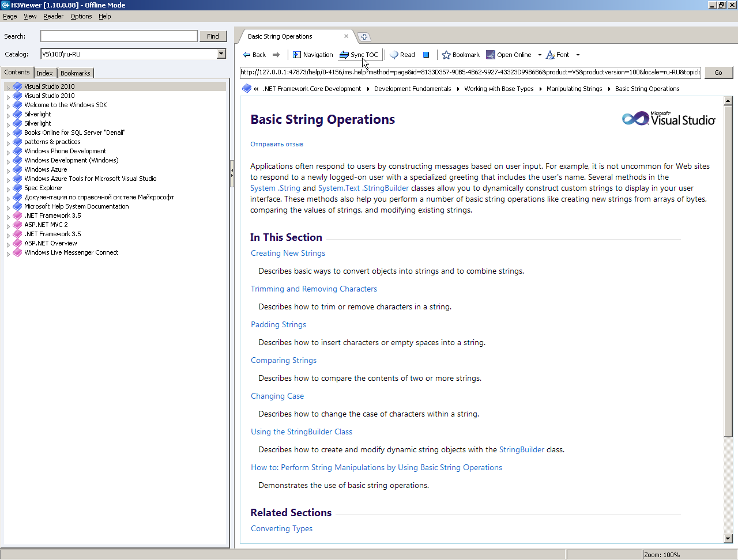Image resolution: width=738 pixels, height=560 pixels.
Task: Click the book icon beside Windows Phone Development
Action: click(17, 151)
